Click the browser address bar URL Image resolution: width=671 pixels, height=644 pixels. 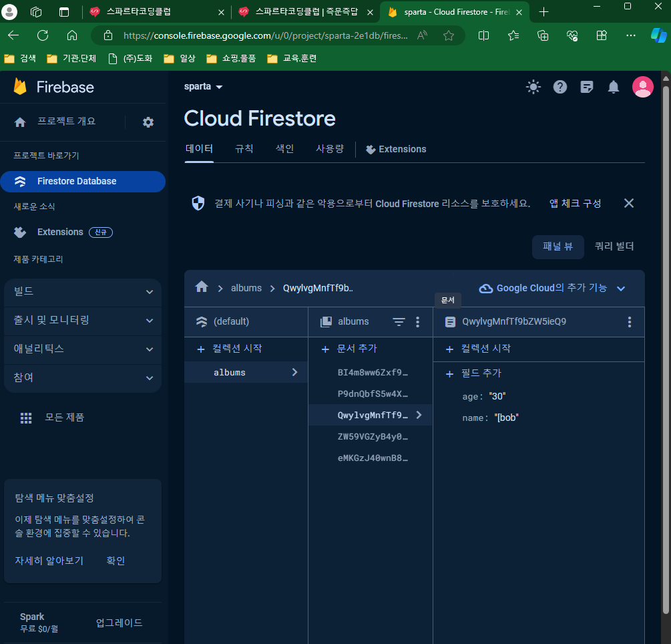pyautogui.click(x=265, y=35)
